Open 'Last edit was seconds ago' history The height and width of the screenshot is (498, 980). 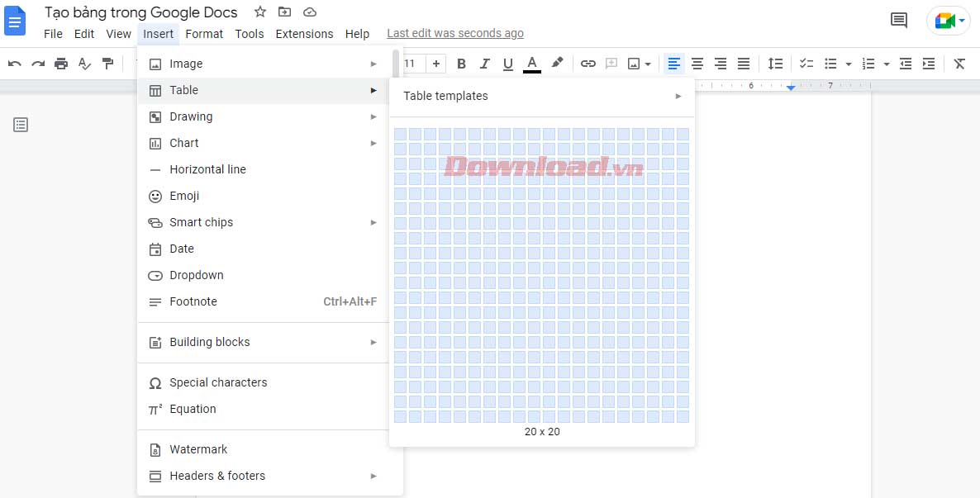454,33
